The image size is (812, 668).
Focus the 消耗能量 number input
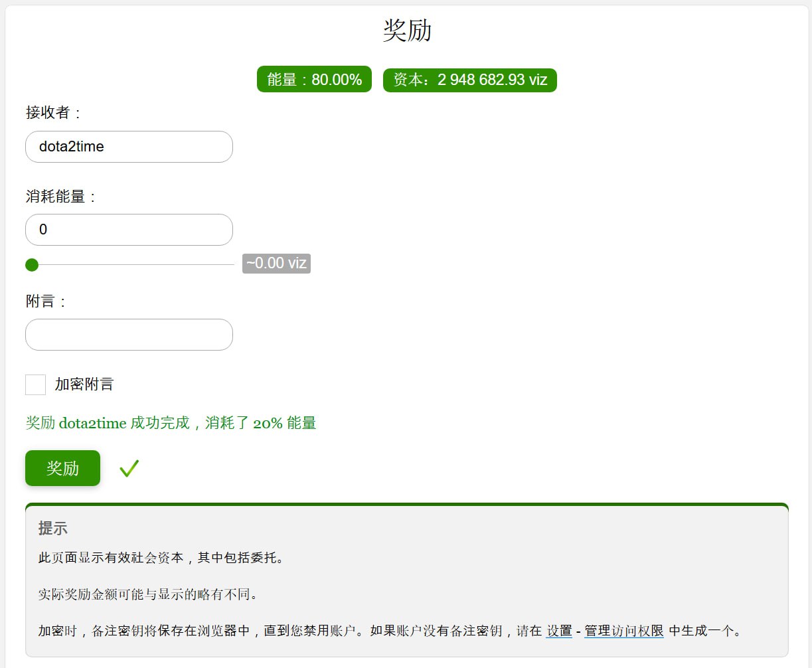[x=129, y=230]
